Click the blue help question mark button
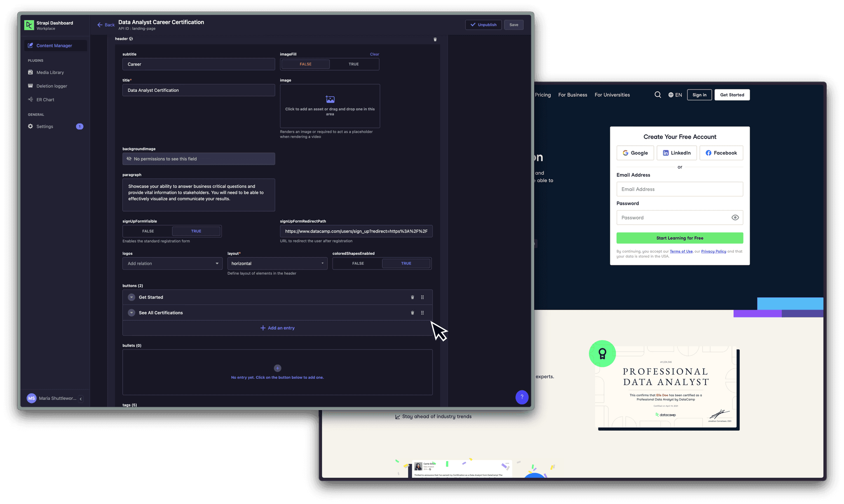Screen dimensions: 844x504 (522, 397)
